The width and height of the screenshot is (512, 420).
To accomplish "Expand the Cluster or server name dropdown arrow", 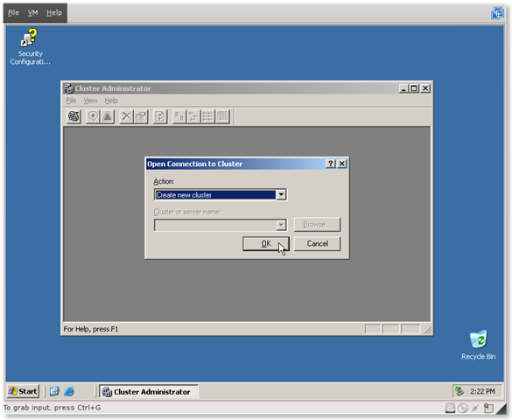I will click(281, 225).
